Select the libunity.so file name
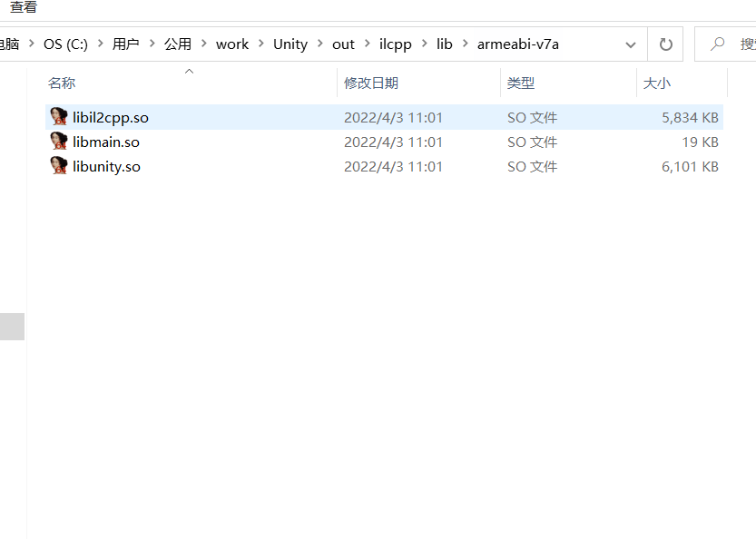This screenshot has width=756, height=549. (106, 166)
